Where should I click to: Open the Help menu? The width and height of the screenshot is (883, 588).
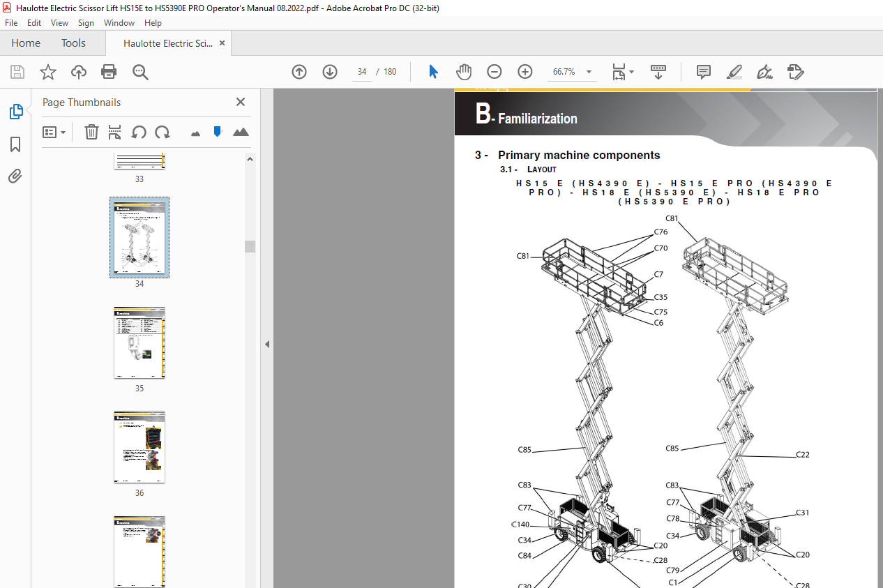153,23
